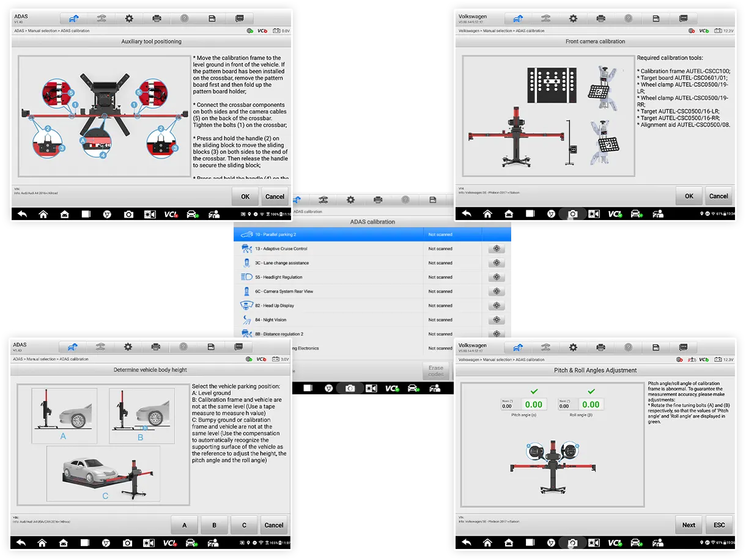Click the printer icon on the Auxiliary tool positioning screen
The image size is (746, 560).
tap(157, 18)
